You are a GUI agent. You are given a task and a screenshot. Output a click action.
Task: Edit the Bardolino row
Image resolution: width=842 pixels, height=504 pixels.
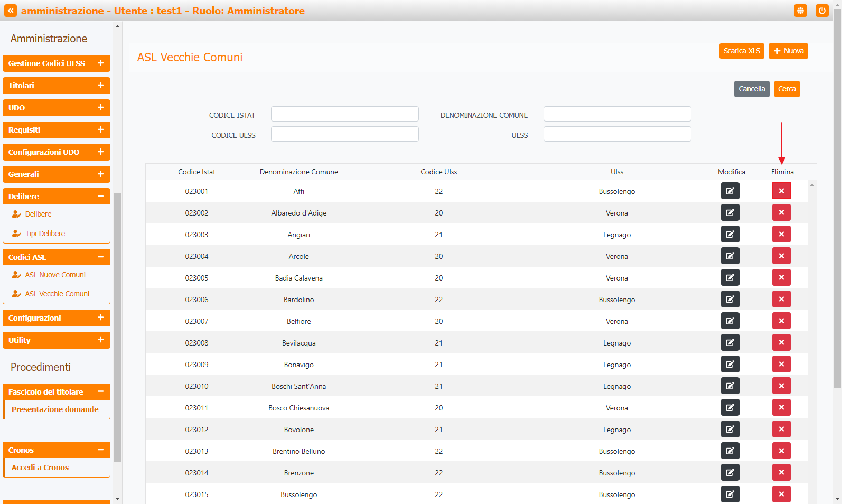click(x=729, y=300)
